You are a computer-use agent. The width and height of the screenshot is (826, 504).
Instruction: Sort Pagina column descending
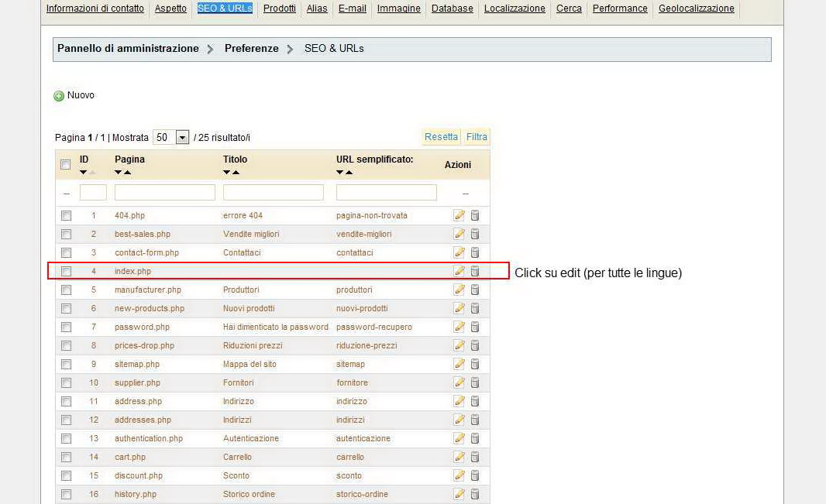coord(118,172)
